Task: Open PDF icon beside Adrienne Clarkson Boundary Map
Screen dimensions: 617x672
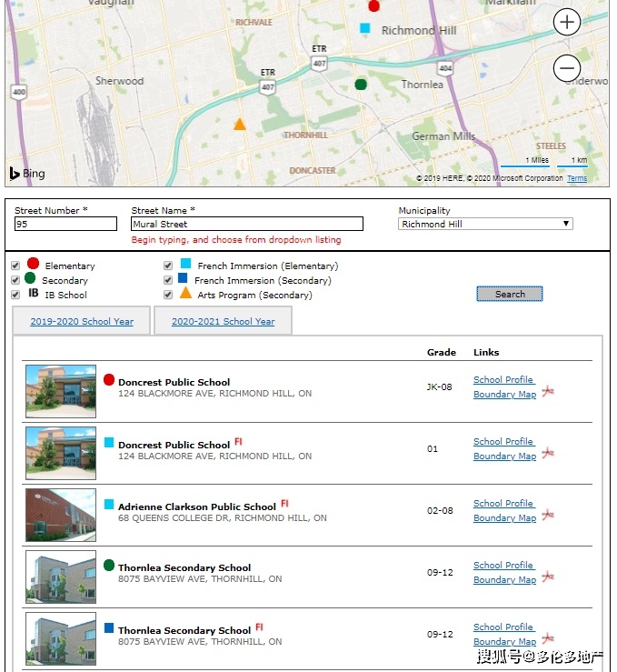Action: click(548, 515)
